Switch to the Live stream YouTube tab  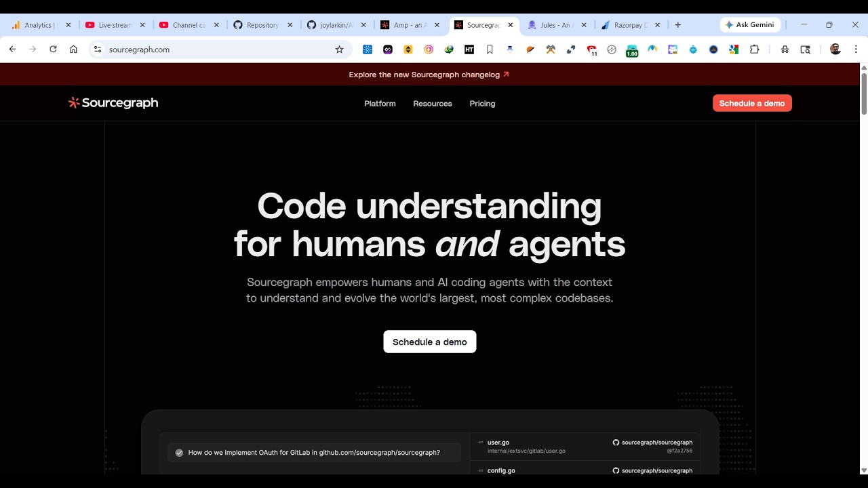[x=115, y=25]
